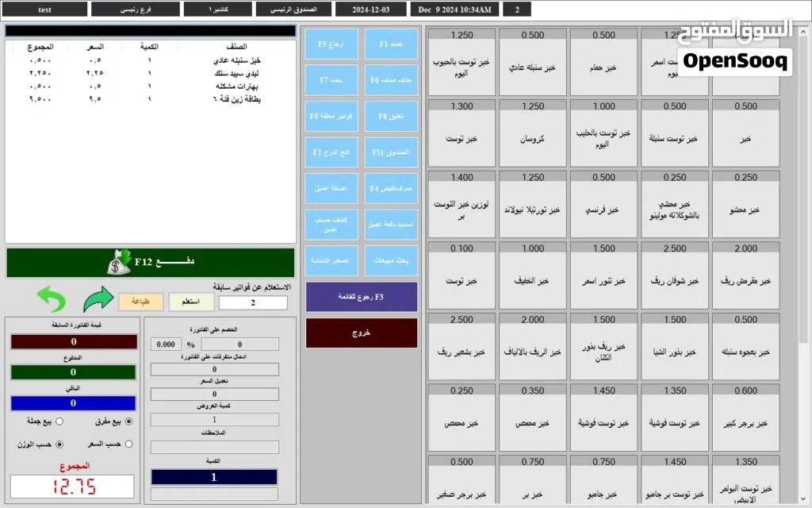Add product tile لوزين خبز التوست بر
The height and width of the screenshot is (508, 812).
(x=462, y=204)
